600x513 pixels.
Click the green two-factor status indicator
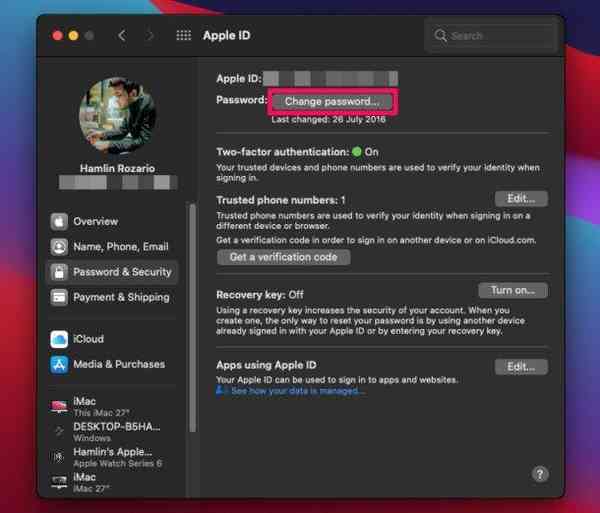point(357,152)
